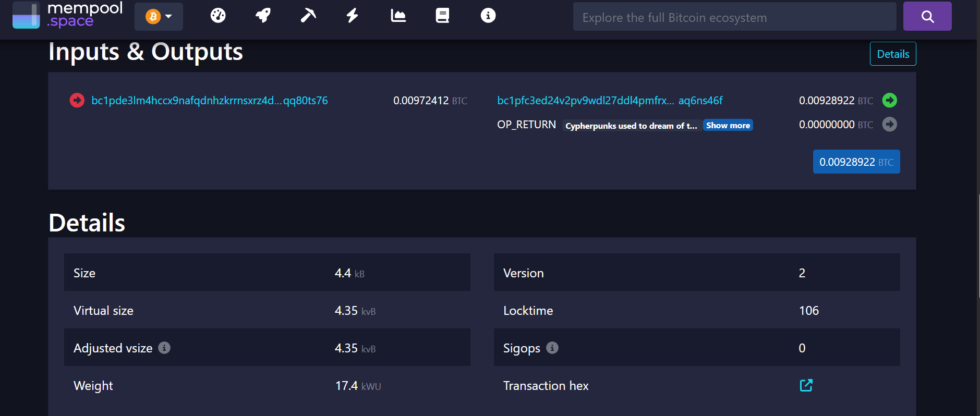Open the Transaction hex external link icon

(806, 385)
